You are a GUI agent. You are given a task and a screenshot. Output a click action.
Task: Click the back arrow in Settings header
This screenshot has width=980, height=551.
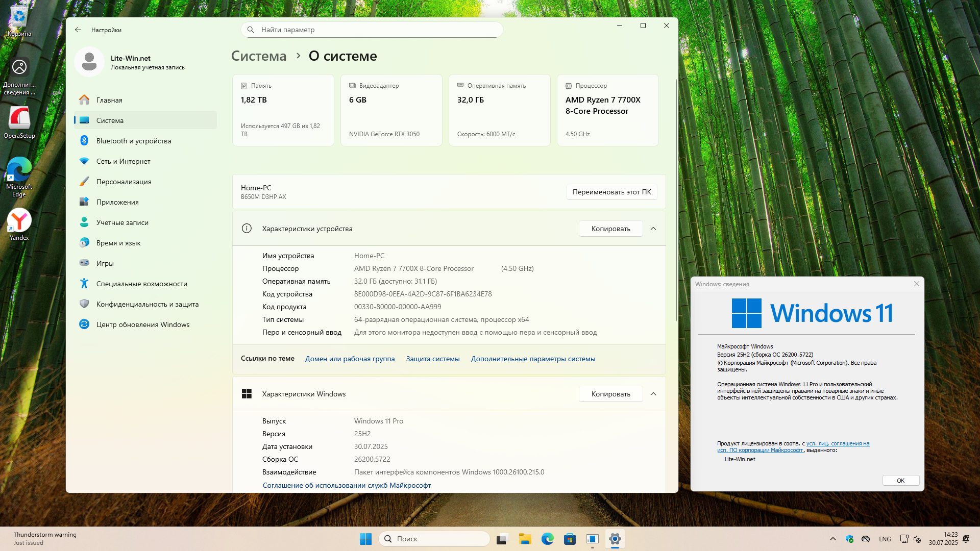pos(78,30)
